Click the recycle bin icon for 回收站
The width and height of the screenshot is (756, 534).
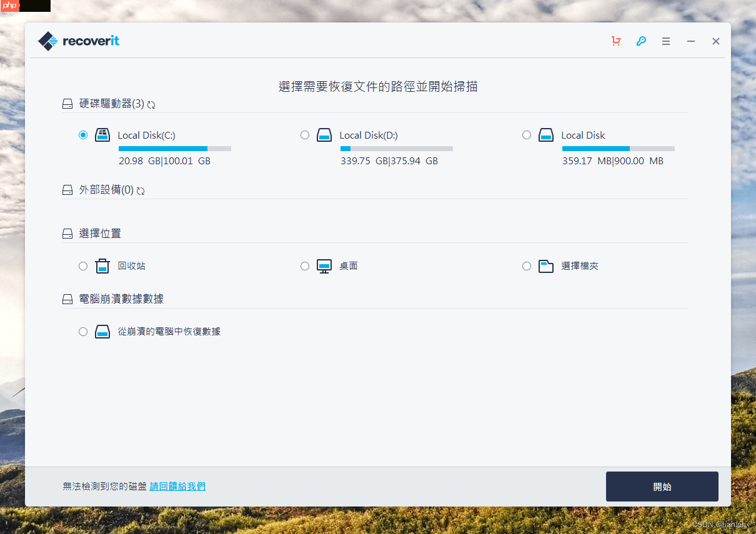pyautogui.click(x=102, y=265)
